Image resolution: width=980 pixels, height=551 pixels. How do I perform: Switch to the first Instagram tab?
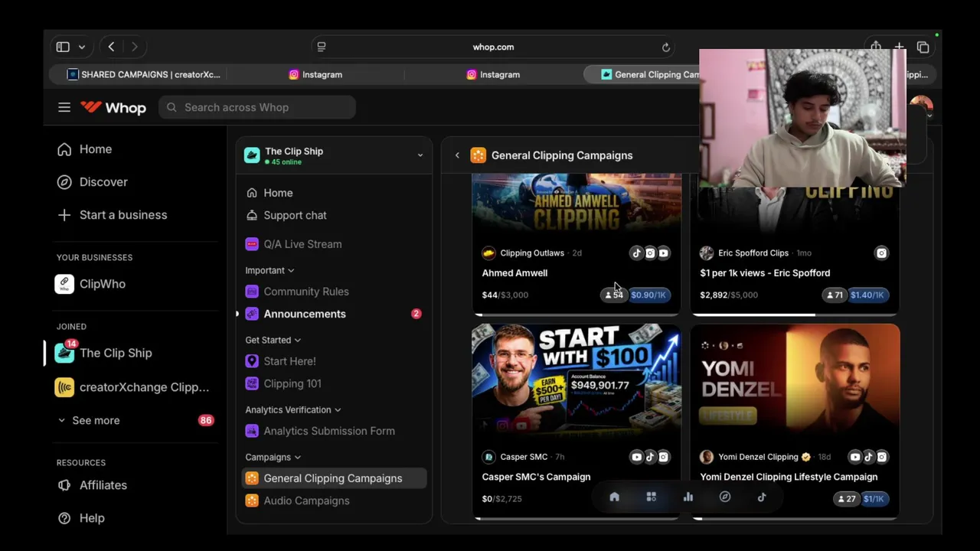pyautogui.click(x=315, y=74)
